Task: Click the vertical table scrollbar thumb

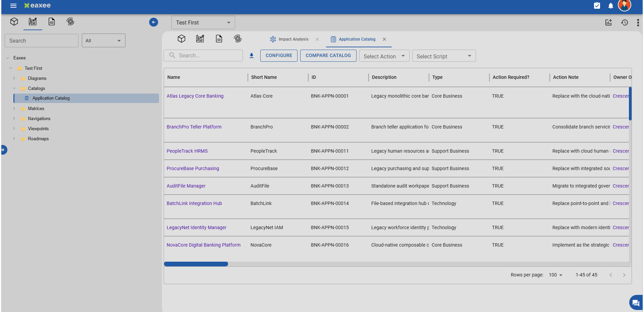Action: click(630, 104)
